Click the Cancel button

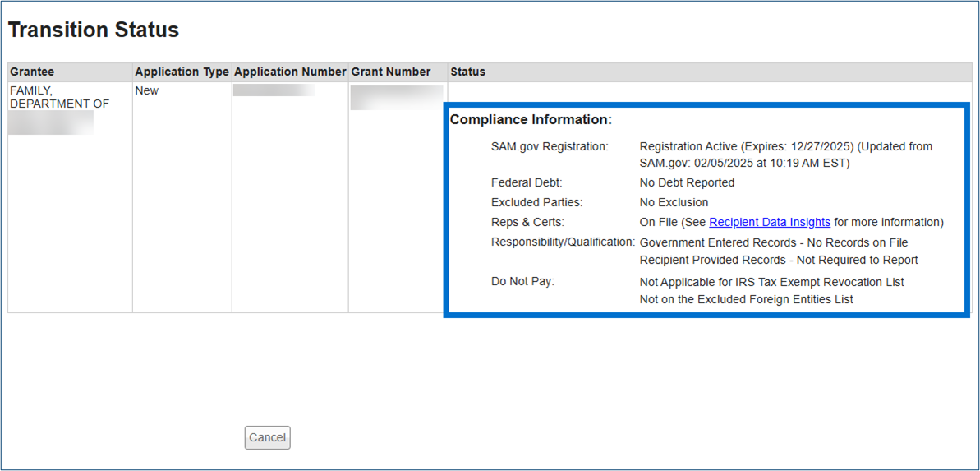click(267, 437)
